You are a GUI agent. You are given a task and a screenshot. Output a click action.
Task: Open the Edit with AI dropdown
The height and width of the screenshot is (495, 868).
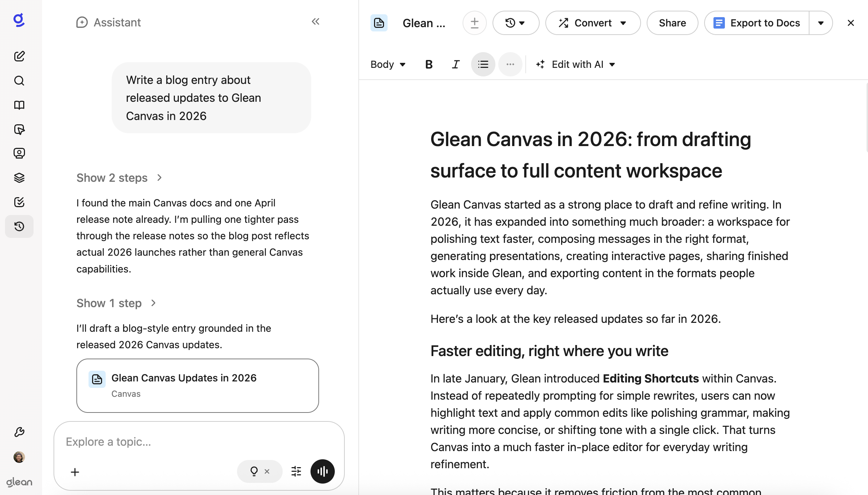pyautogui.click(x=575, y=65)
